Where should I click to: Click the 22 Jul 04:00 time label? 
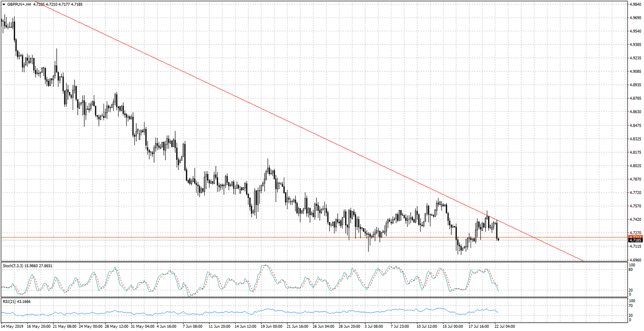(505, 326)
